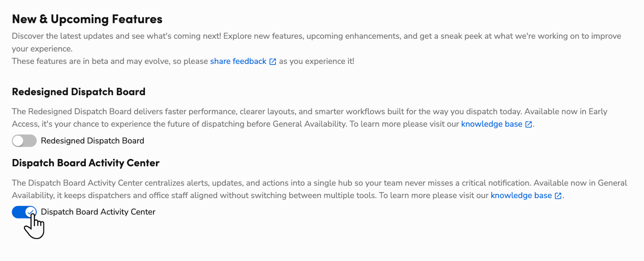
Task: Click the 'New & Upcoming Features' page heading
Action: tap(87, 19)
